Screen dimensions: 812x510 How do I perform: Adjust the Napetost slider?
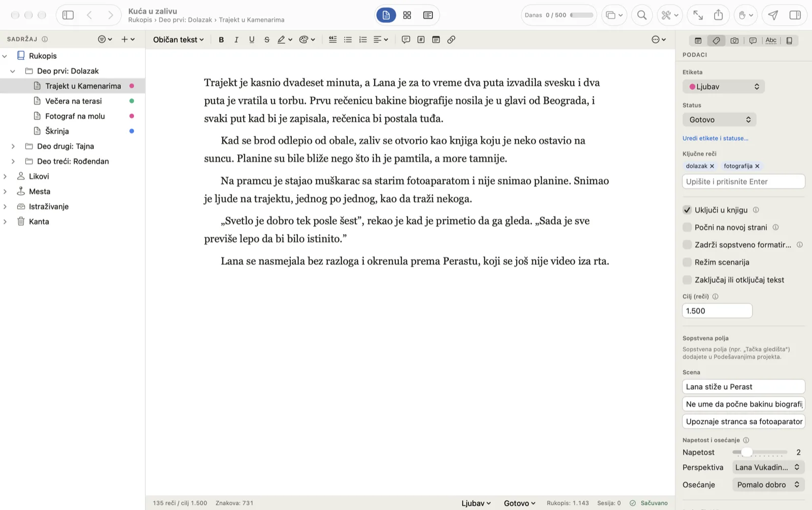747,452
